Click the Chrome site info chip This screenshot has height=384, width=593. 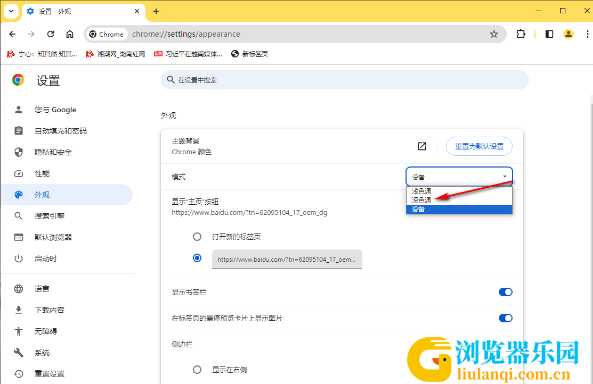[x=106, y=34]
